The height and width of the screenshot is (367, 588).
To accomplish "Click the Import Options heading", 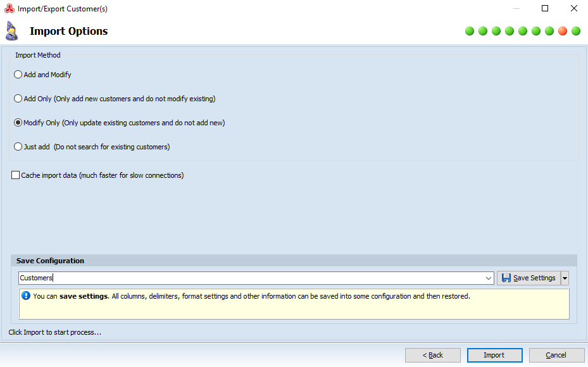I will 68,31.
